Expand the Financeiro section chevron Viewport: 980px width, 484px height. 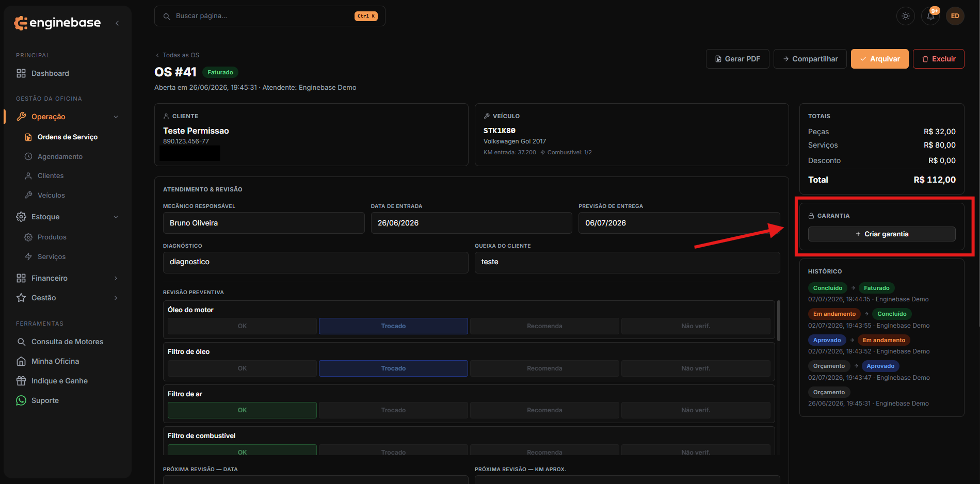[116, 278]
